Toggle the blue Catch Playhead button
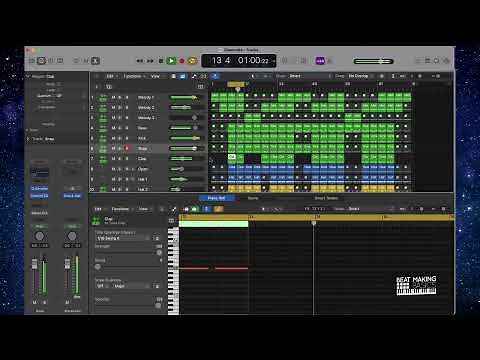The height and width of the screenshot is (360, 480). tap(215, 76)
